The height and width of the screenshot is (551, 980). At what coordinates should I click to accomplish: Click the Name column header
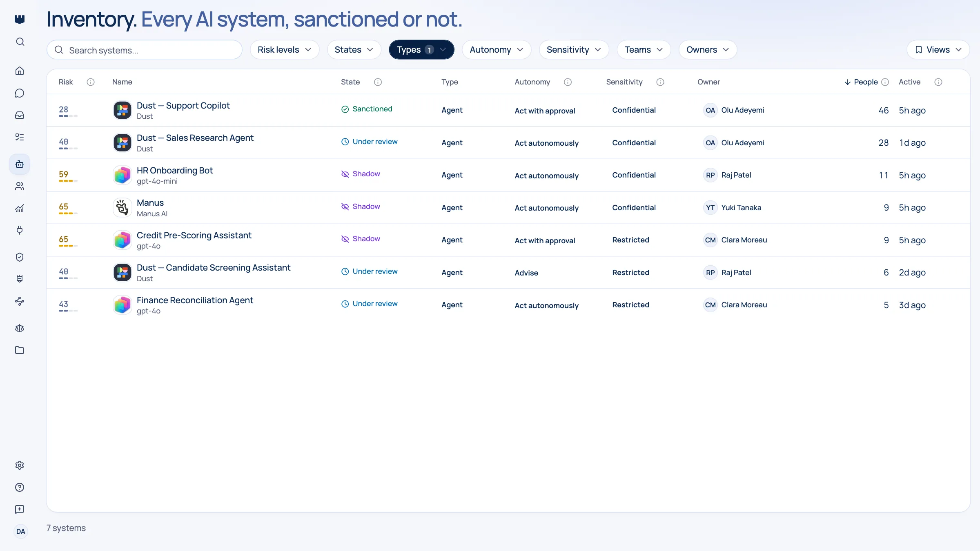tap(122, 82)
